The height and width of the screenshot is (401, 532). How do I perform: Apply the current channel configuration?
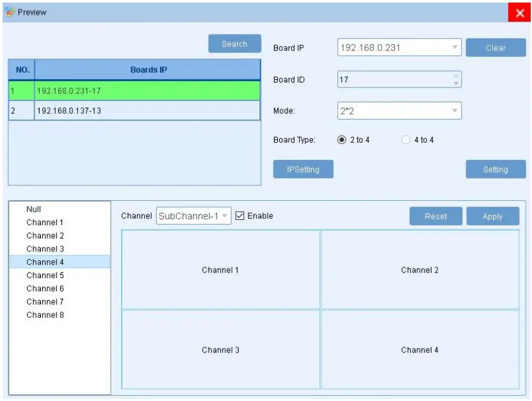click(493, 216)
